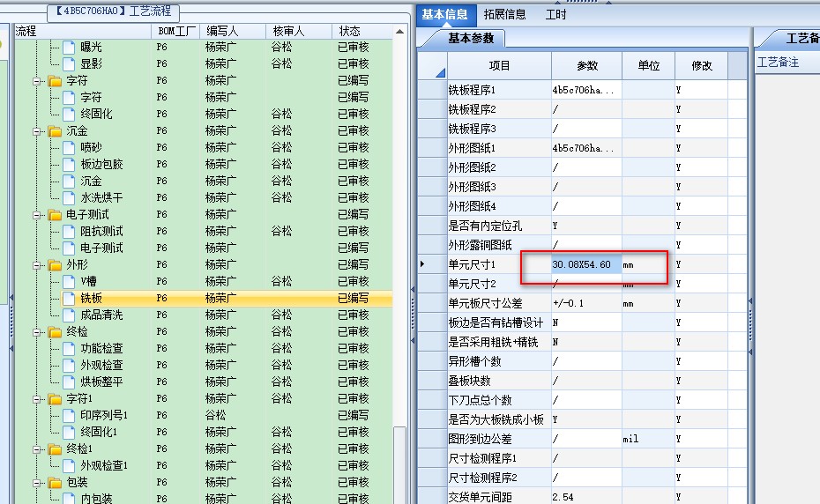Click the 终检1 folder icon
This screenshot has height=504, width=820.
pos(55,449)
